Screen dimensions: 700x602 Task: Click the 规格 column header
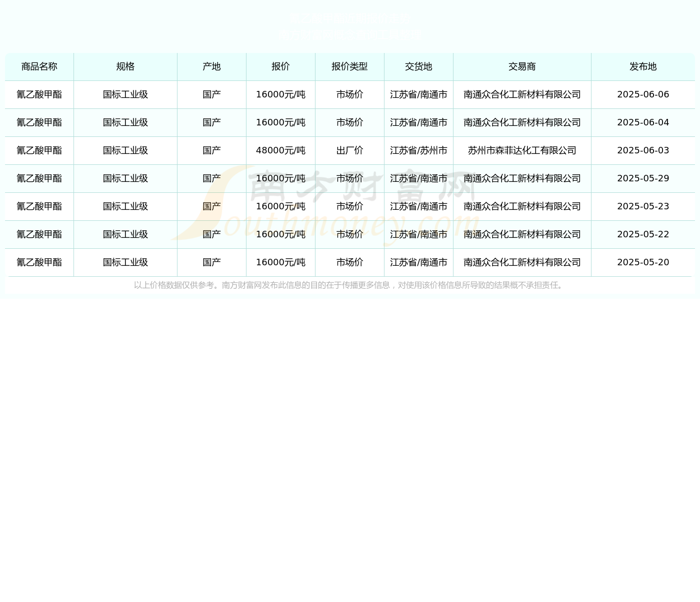pyautogui.click(x=125, y=66)
